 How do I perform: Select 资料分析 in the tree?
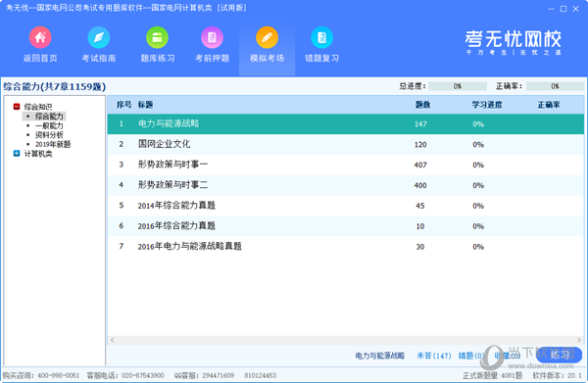tap(49, 135)
